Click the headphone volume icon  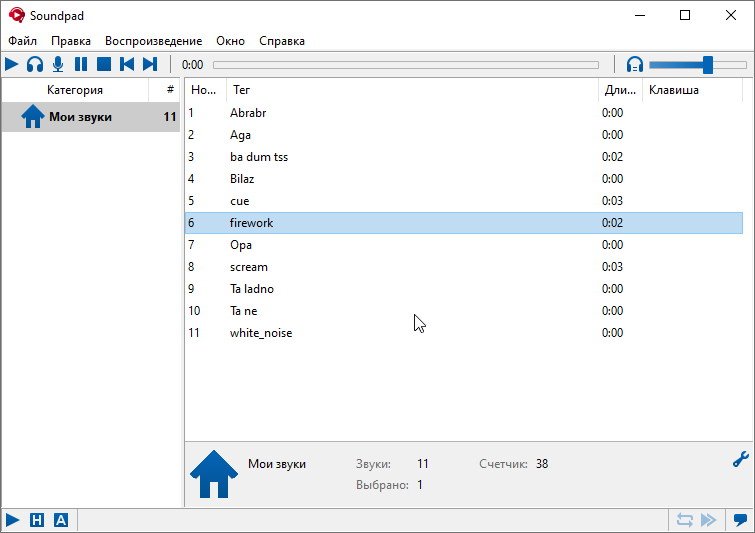point(635,65)
